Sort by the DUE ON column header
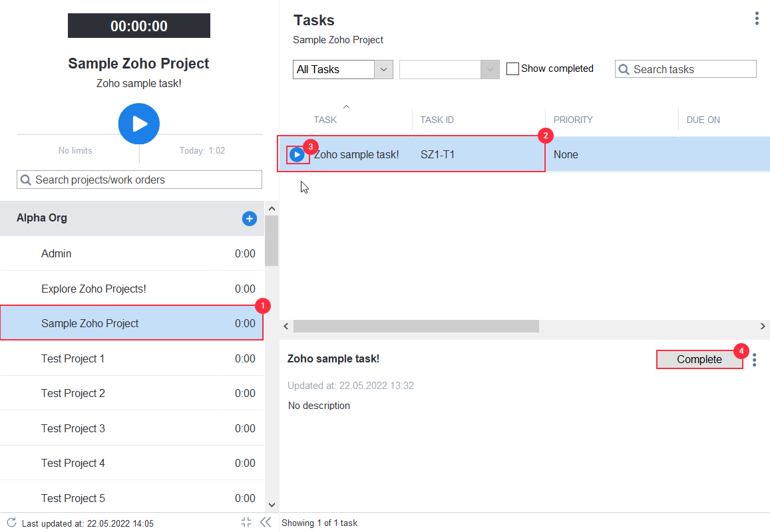The image size is (770, 532). tap(703, 120)
